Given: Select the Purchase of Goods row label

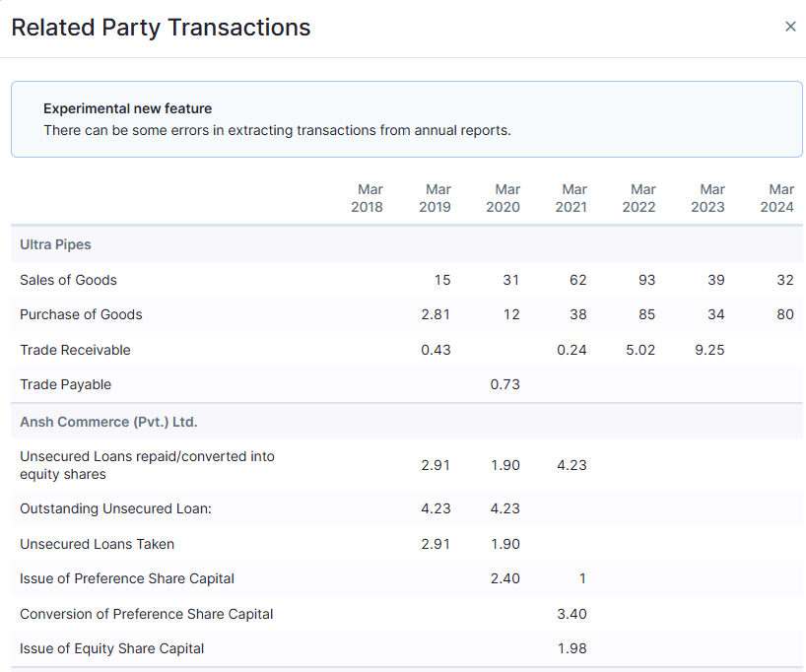Looking at the screenshot, I should pos(81,314).
